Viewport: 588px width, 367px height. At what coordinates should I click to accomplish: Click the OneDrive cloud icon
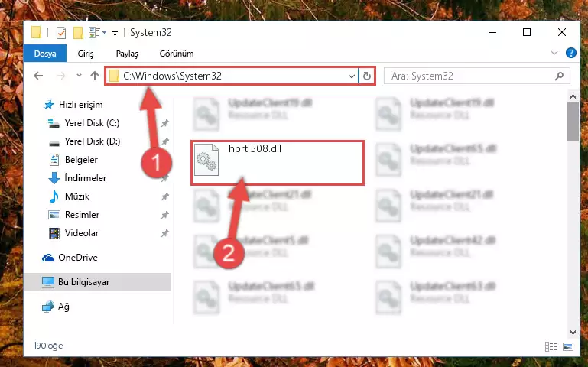click(x=48, y=258)
